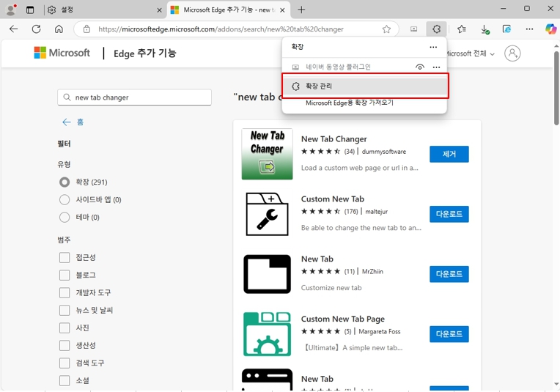Close the Microsoft Edge add-ons tab
Image resolution: width=560 pixels, height=392 pixels.
[282, 10]
